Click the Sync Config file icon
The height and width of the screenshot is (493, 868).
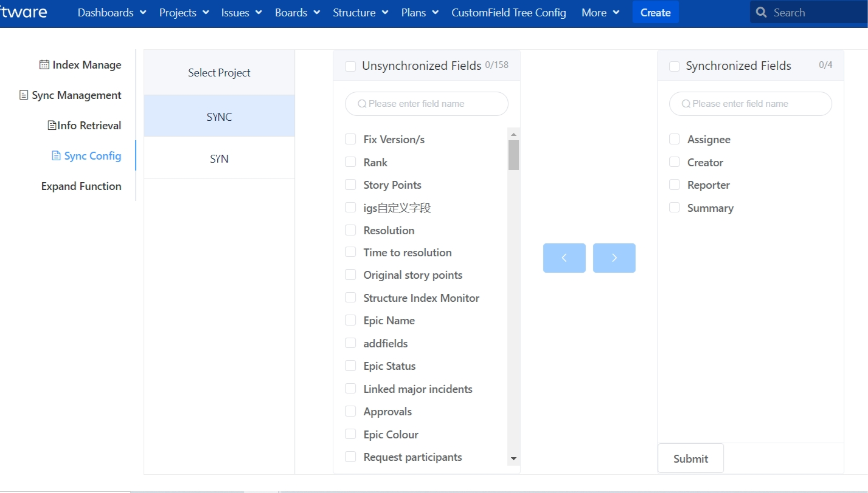(56, 156)
